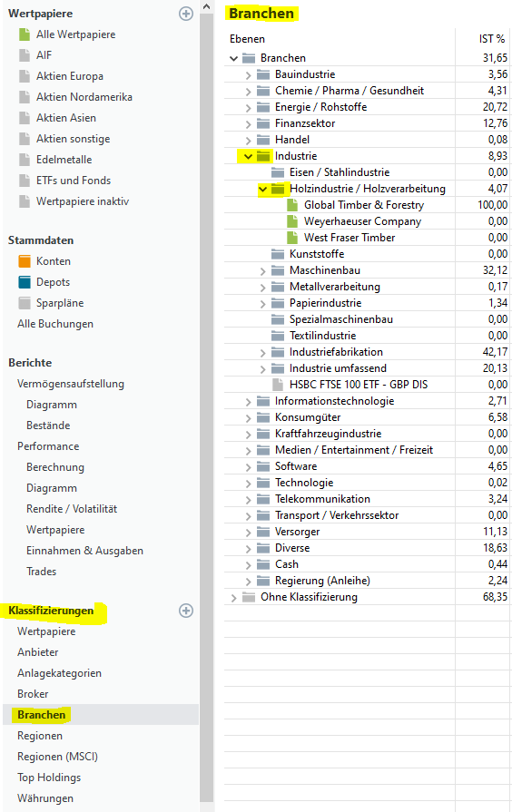Screen dimensions: 512x812
Task: Add a new Wertpapiere watchlist with plus icon
Action: pos(186,14)
